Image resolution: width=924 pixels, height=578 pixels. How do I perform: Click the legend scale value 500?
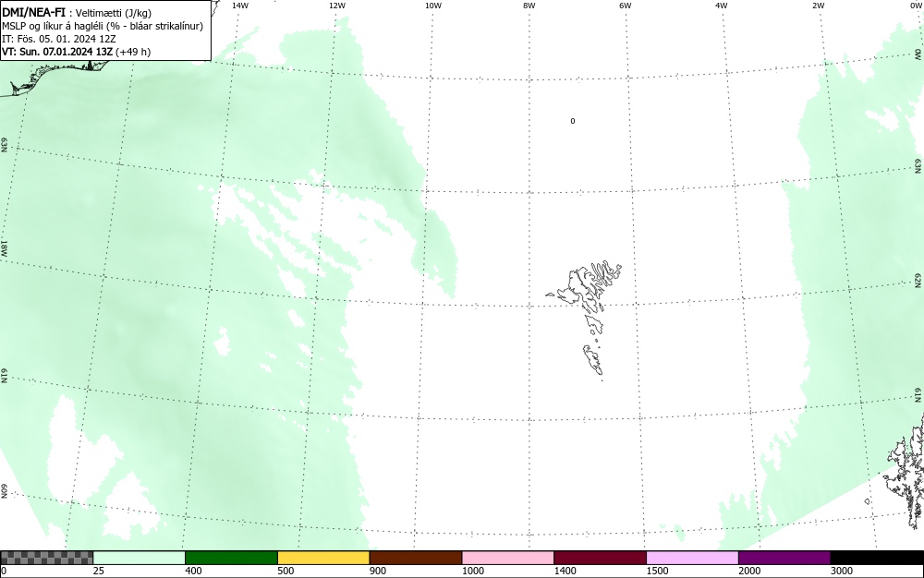[x=286, y=571]
